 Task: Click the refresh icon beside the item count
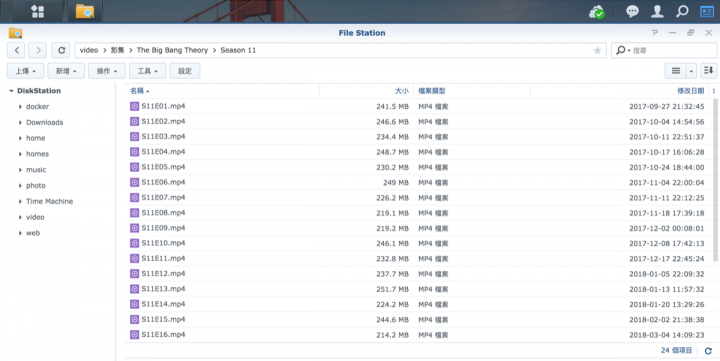point(708,351)
